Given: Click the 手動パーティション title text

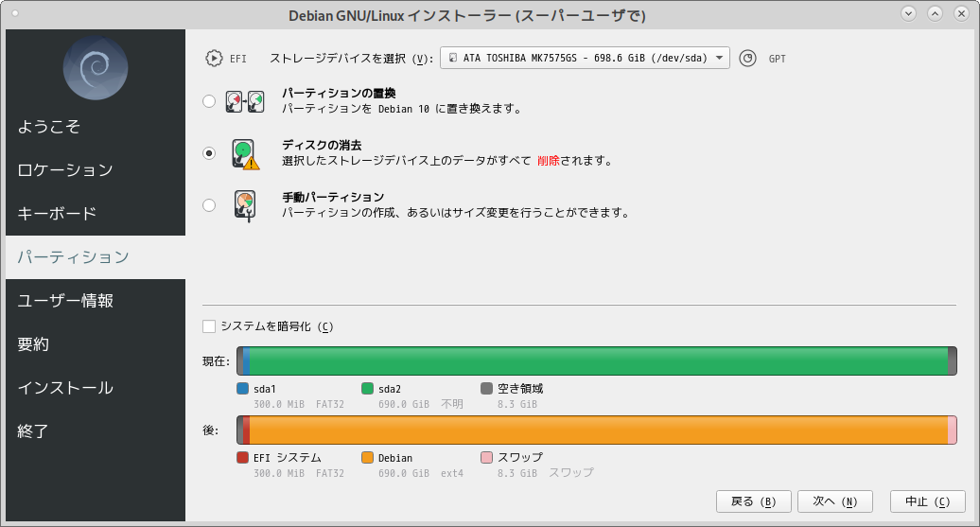Looking at the screenshot, I should pyautogui.click(x=333, y=197).
